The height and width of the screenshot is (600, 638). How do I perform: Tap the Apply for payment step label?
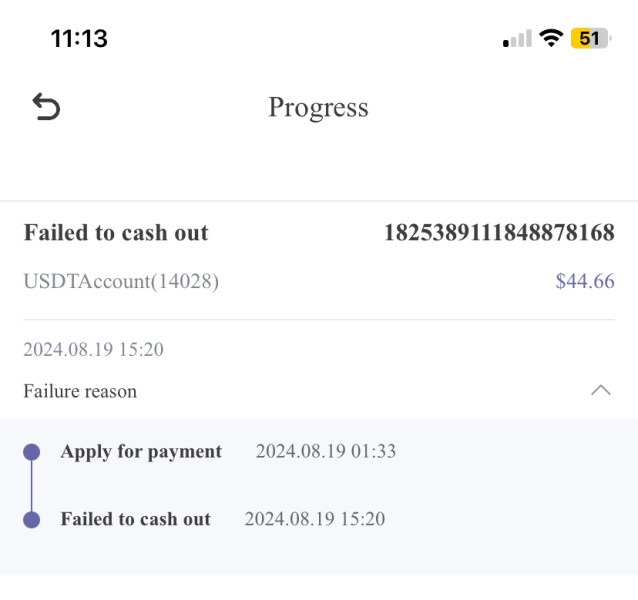(141, 451)
